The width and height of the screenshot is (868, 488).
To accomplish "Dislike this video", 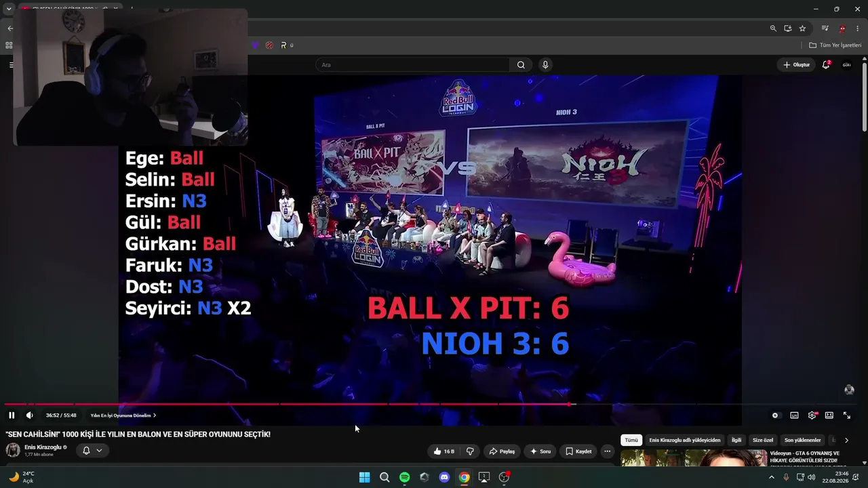I will pos(470,451).
